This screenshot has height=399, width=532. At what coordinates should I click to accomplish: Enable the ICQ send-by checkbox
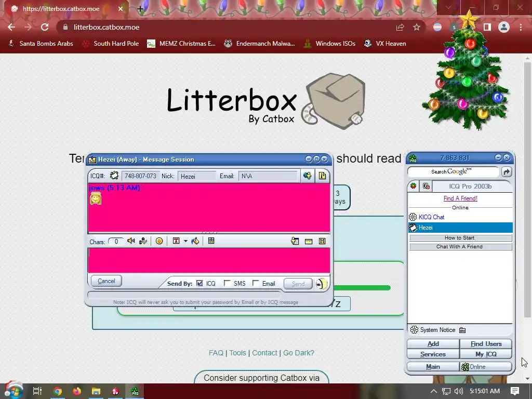tap(199, 283)
